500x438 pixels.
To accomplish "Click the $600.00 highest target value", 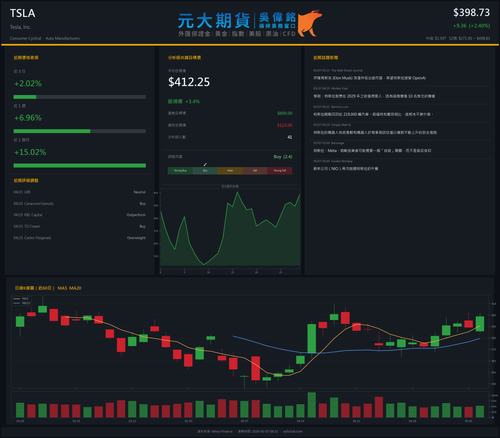I will point(285,113).
